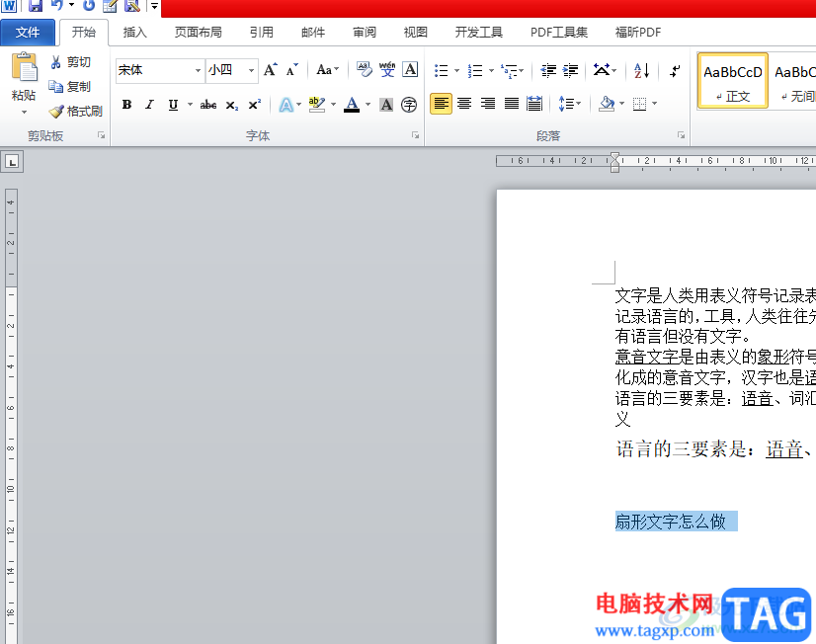The width and height of the screenshot is (816, 644).
Task: Click the Save icon in quick access toolbar
Action: tap(35, 6)
